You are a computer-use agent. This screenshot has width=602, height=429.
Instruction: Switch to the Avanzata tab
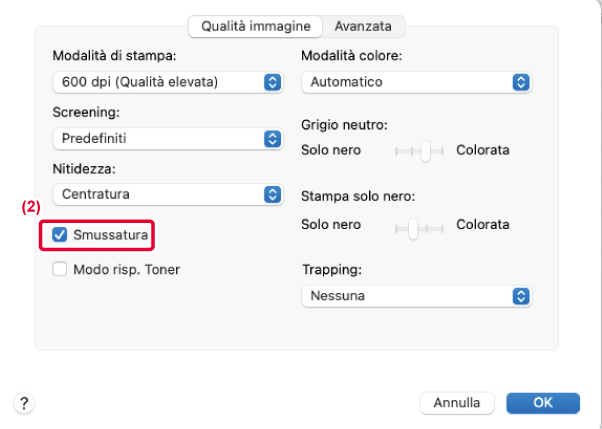point(363,25)
